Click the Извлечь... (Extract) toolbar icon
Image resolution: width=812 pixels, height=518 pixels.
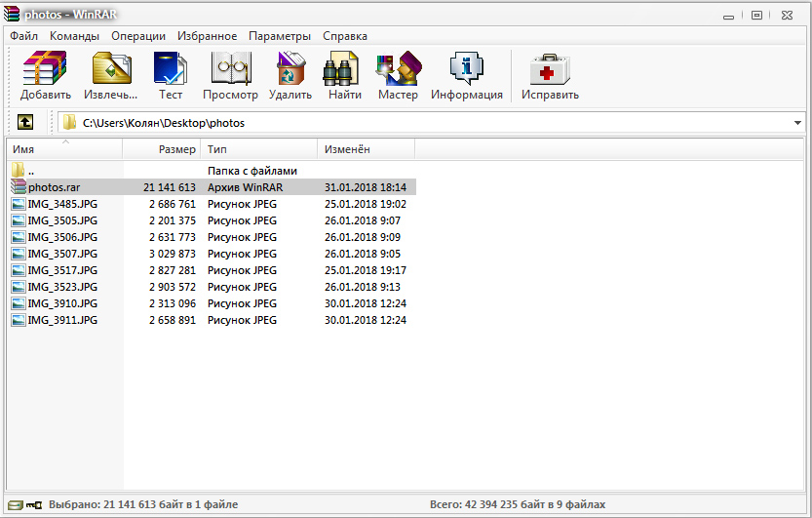coord(111,68)
